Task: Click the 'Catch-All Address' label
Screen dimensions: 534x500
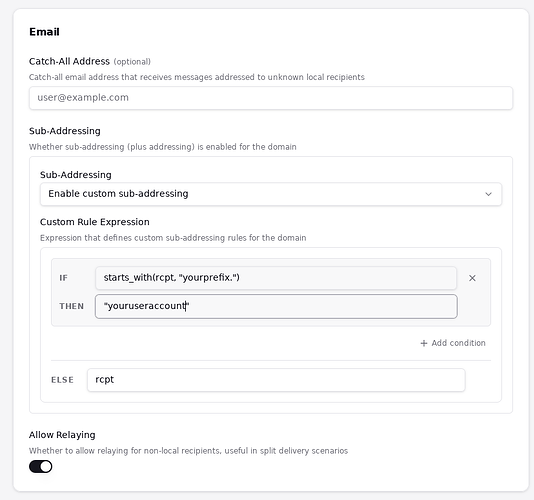Action: point(69,61)
